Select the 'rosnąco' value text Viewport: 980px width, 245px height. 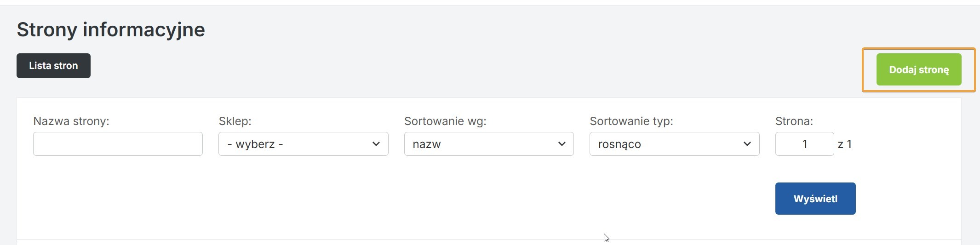pyautogui.click(x=619, y=144)
